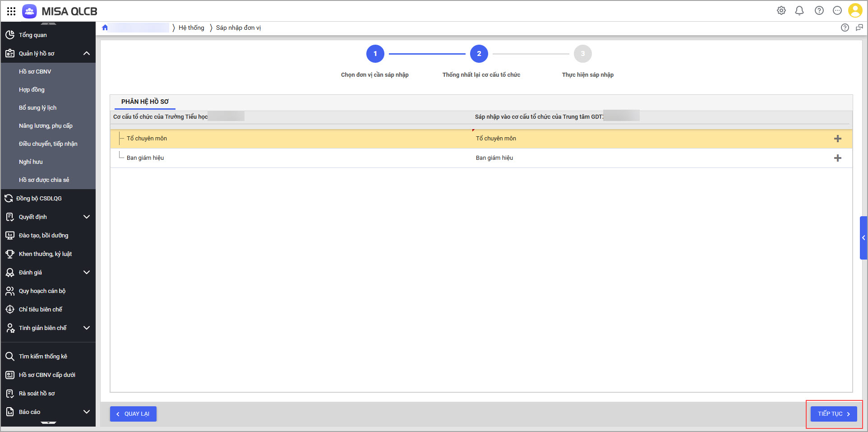868x432 pixels.
Task: Click the Khen thưởng, kỷ luật trophy icon
Action: pos(10,254)
